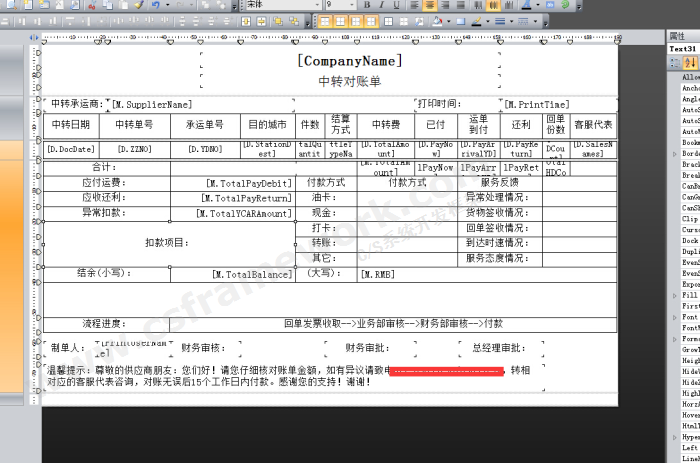Screen dimensions: 700x463
Task: Expand the Font property group
Action: [x=672, y=317]
